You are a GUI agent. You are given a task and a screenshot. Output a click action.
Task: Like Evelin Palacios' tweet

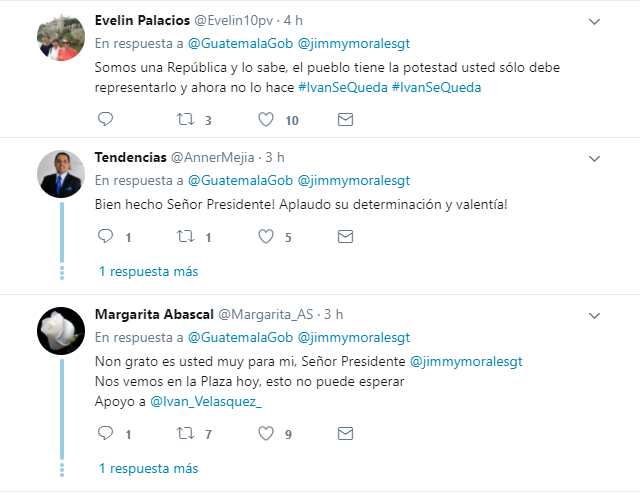click(x=266, y=120)
